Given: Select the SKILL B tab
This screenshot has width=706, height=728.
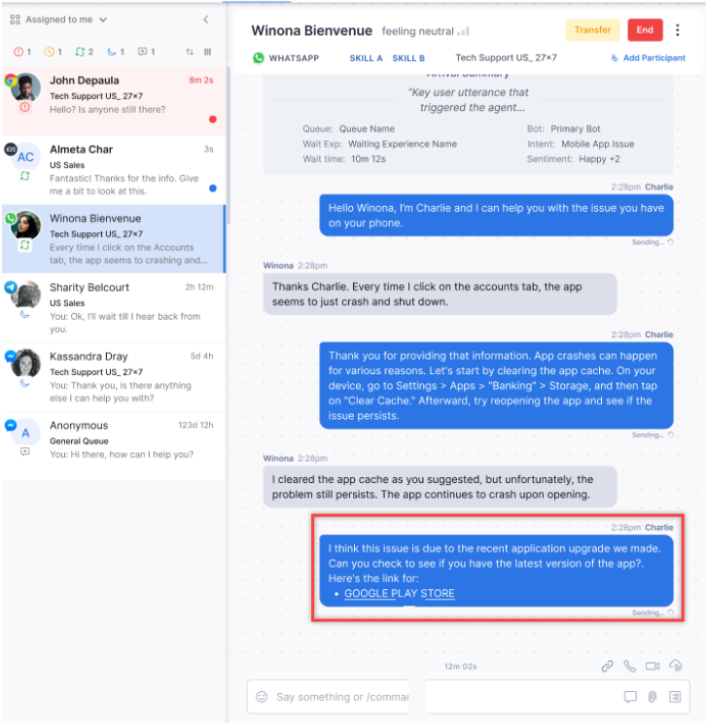Looking at the screenshot, I should pos(408,58).
